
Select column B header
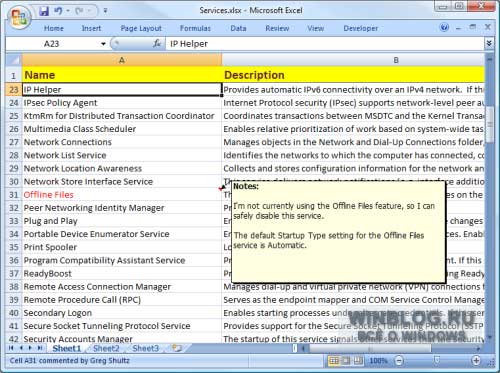click(x=353, y=60)
